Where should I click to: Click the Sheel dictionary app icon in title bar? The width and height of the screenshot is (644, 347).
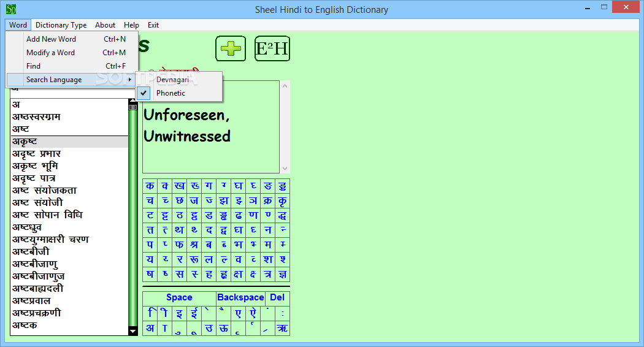coord(11,9)
